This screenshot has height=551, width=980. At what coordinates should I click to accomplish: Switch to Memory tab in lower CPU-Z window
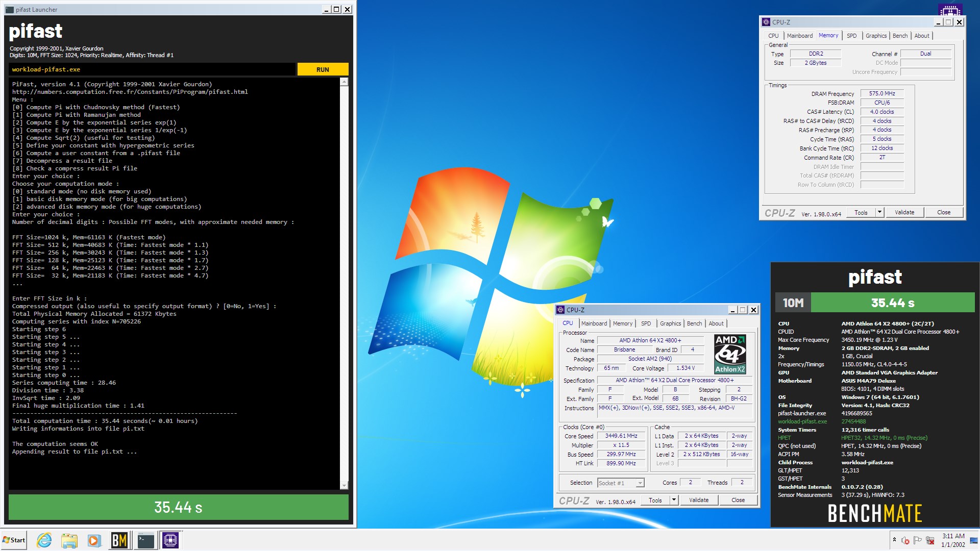tap(622, 323)
